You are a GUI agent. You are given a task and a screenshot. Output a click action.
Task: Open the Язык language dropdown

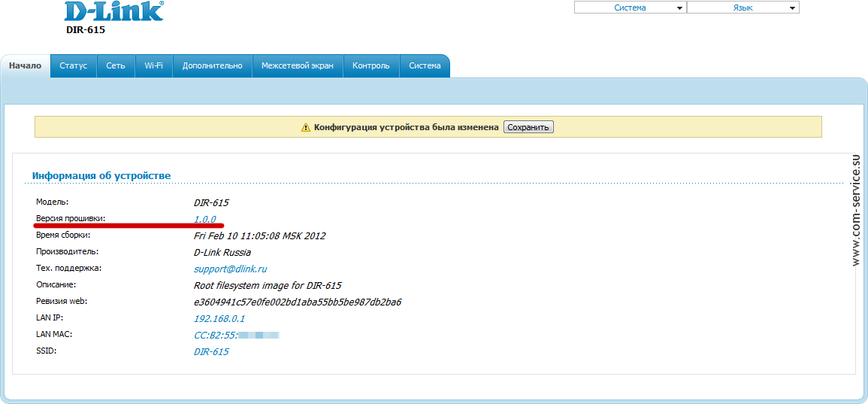743,8
